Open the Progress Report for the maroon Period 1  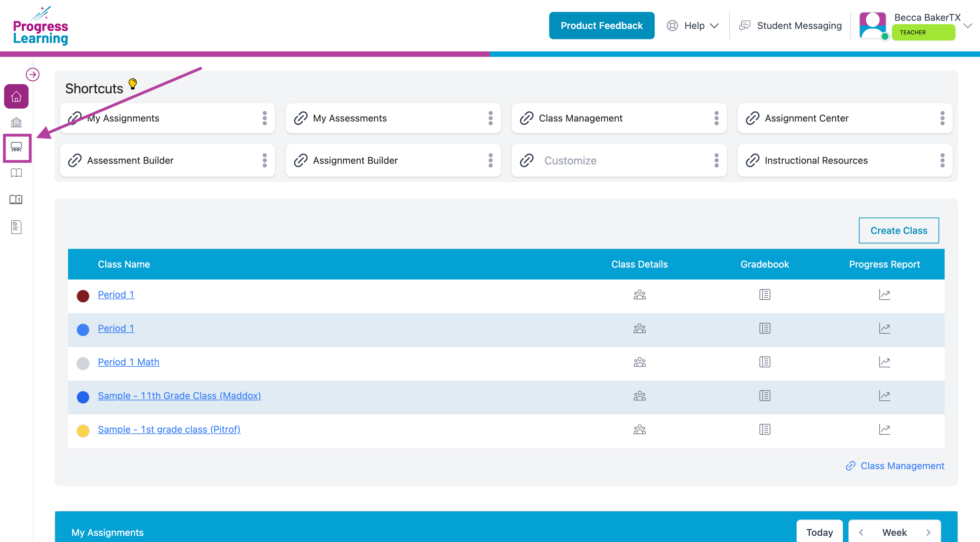[x=884, y=294]
